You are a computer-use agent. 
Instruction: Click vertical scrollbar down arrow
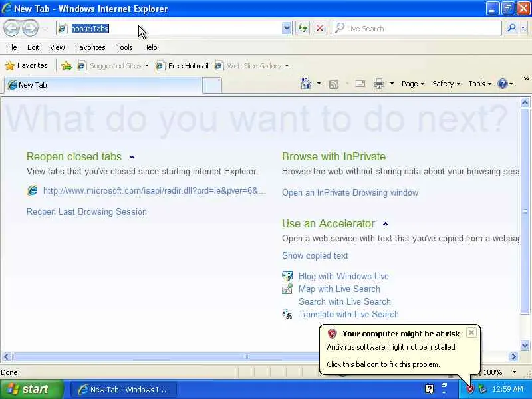click(x=525, y=345)
